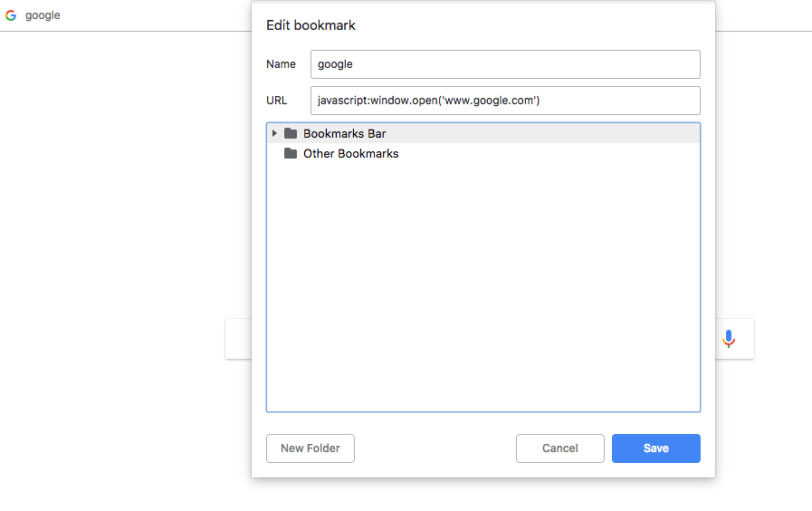The height and width of the screenshot is (511, 812).
Task: Click the Other Bookmarks folder icon
Action: (x=291, y=153)
